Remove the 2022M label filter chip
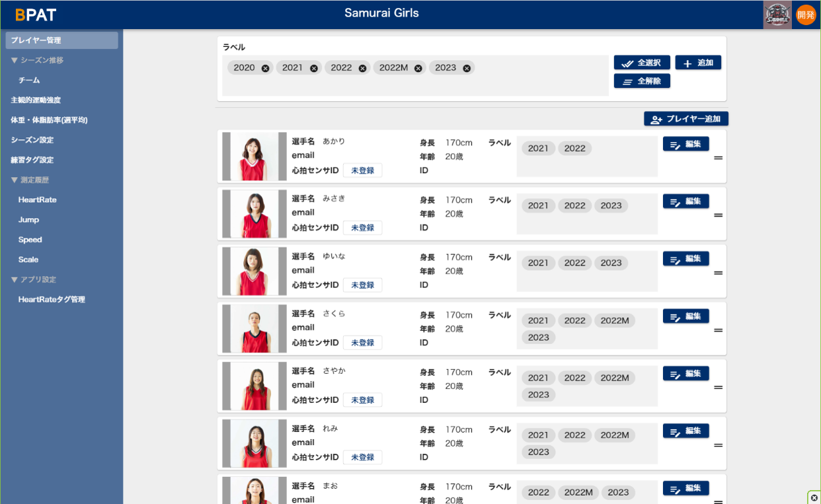Image resolution: width=821 pixels, height=504 pixels. pos(418,68)
